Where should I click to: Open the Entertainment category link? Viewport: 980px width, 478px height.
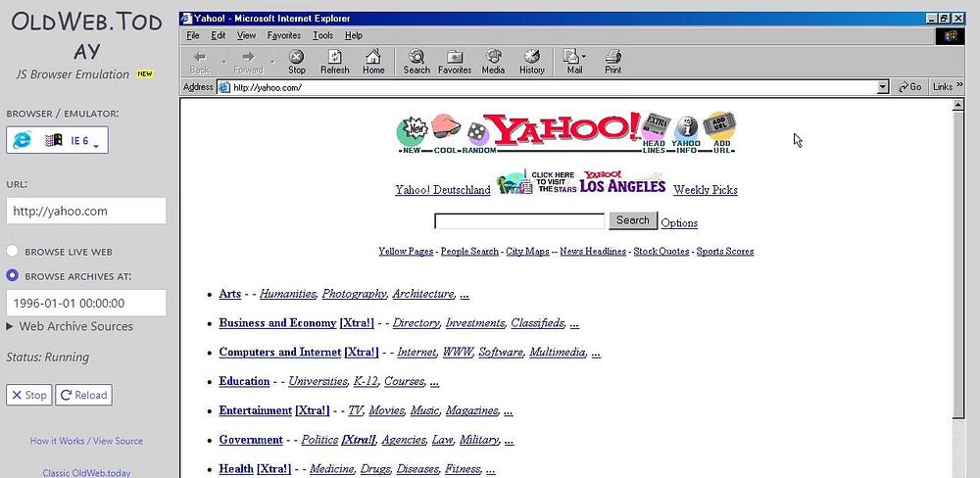(x=255, y=410)
